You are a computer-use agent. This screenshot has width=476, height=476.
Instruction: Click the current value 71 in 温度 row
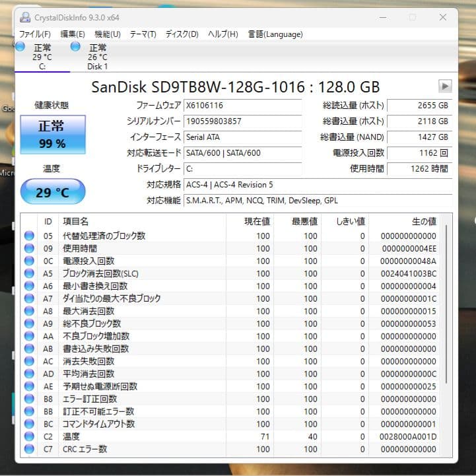click(x=265, y=437)
